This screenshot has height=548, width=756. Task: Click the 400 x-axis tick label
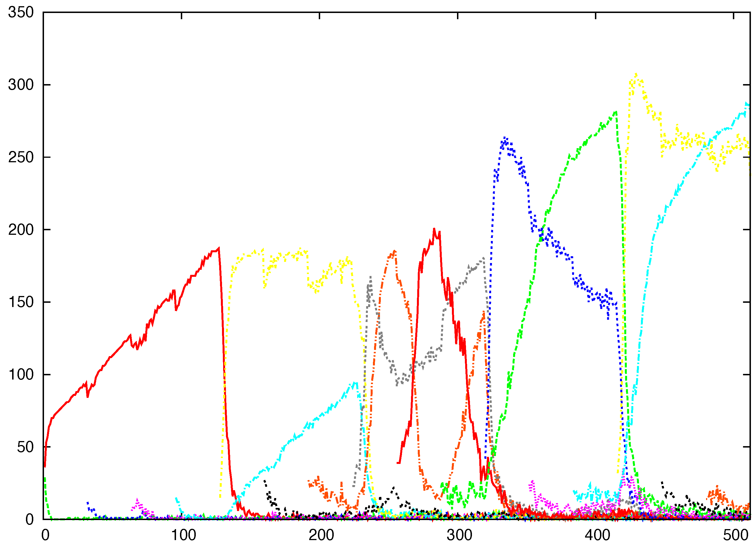(597, 535)
